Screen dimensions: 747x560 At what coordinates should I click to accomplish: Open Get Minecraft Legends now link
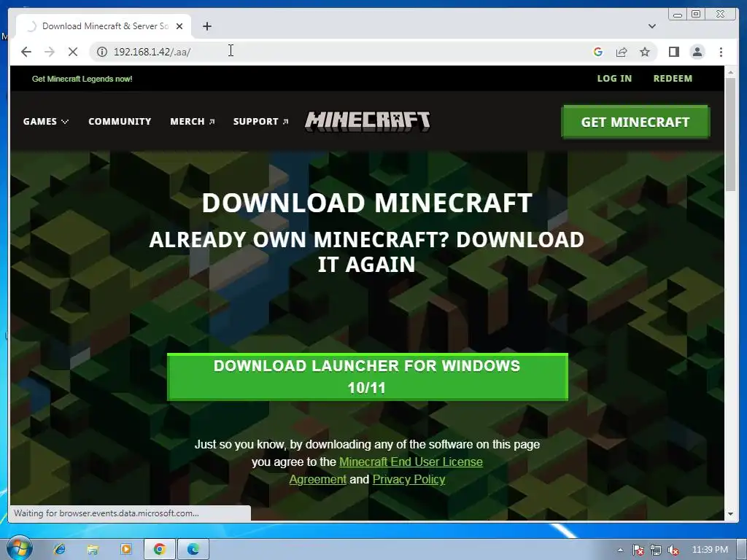[82, 79]
